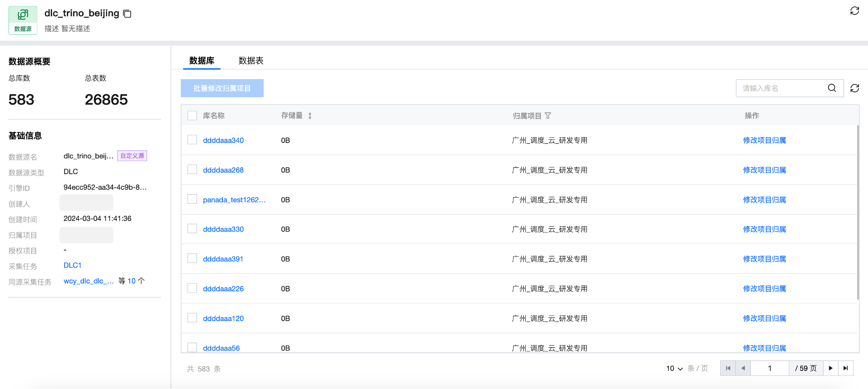Open the project filter funnel icon
The height and width of the screenshot is (389, 868).
[x=548, y=116]
